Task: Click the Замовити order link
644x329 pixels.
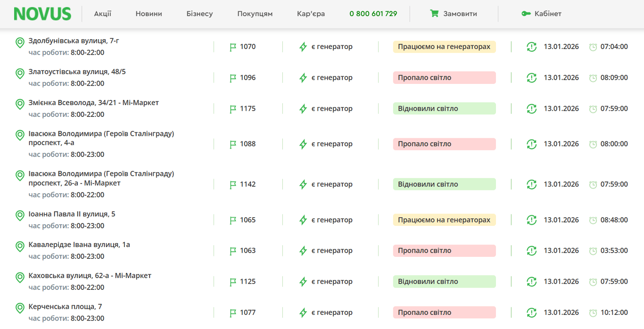Action: (x=460, y=14)
